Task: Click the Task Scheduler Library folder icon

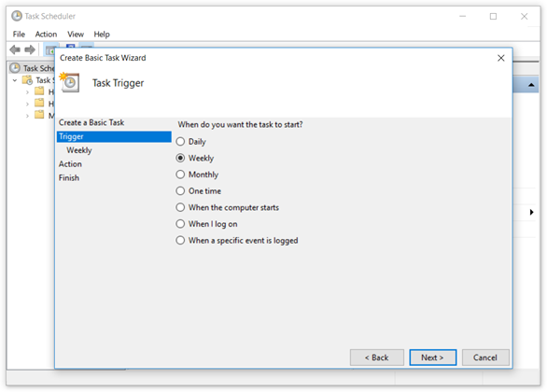Action: tap(27, 80)
